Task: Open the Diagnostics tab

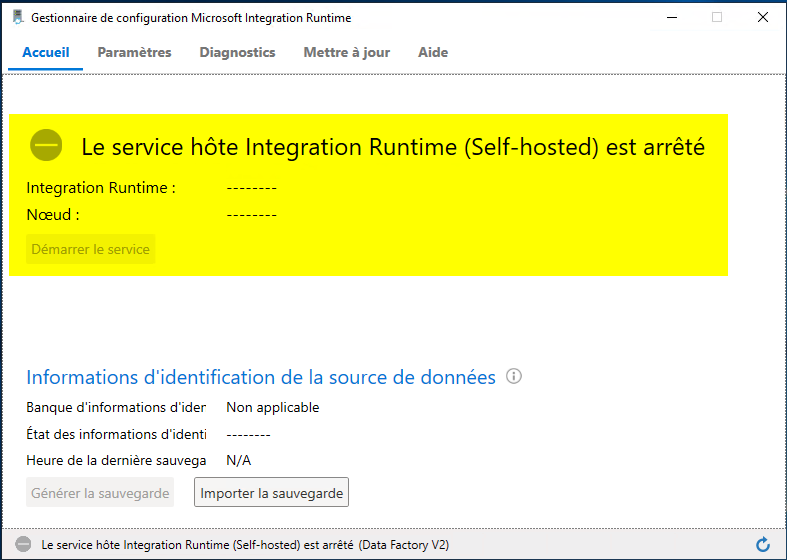Action: tap(237, 52)
